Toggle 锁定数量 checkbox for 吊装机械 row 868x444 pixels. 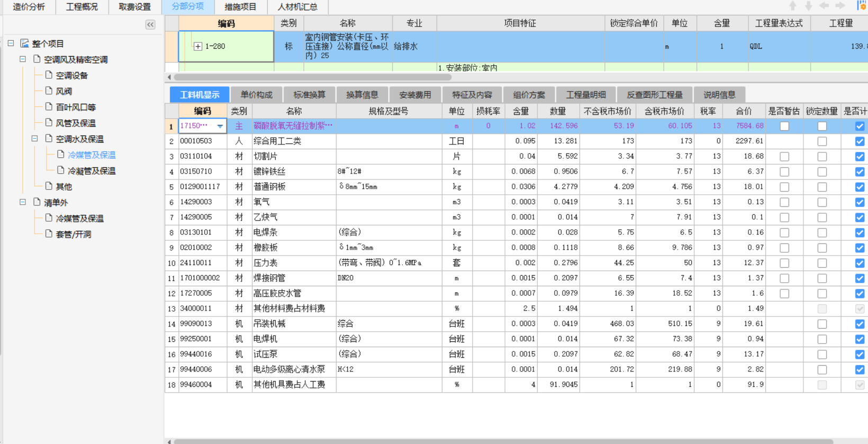(x=822, y=324)
